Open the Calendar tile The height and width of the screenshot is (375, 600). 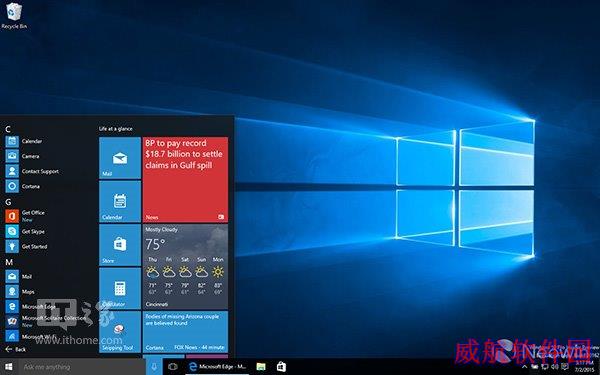click(x=120, y=201)
